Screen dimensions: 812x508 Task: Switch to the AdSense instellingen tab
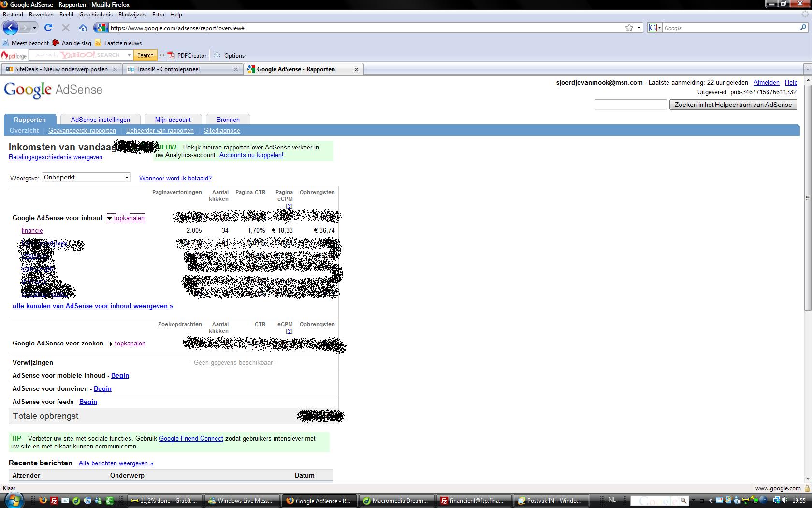101,120
